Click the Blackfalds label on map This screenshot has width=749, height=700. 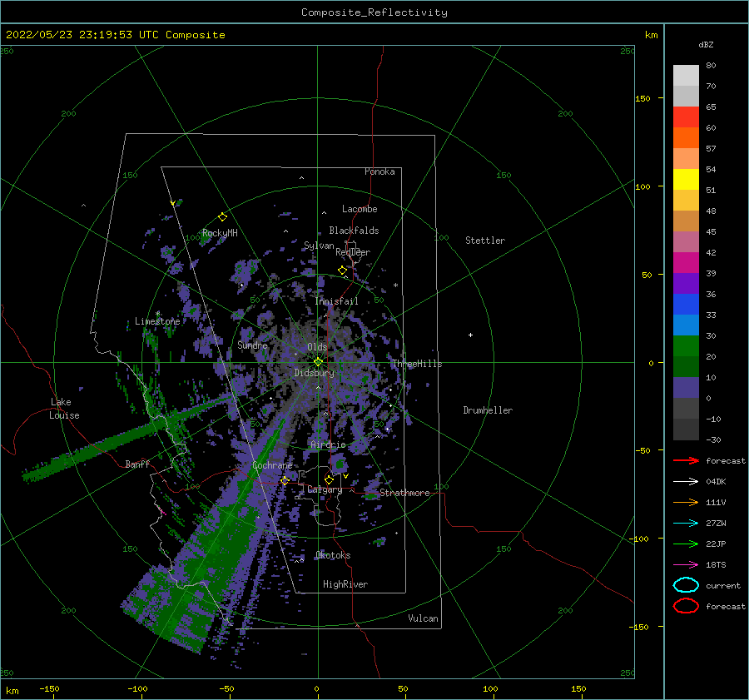click(x=354, y=231)
